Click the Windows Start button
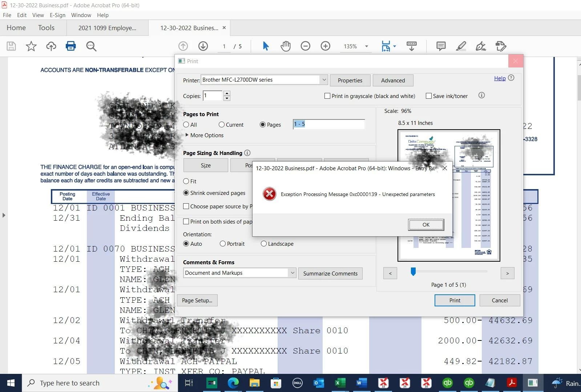 click(11, 383)
